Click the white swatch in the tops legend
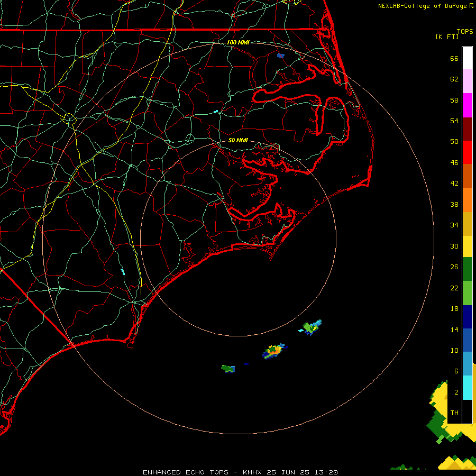The height and width of the screenshot is (476, 476). [x=467, y=58]
